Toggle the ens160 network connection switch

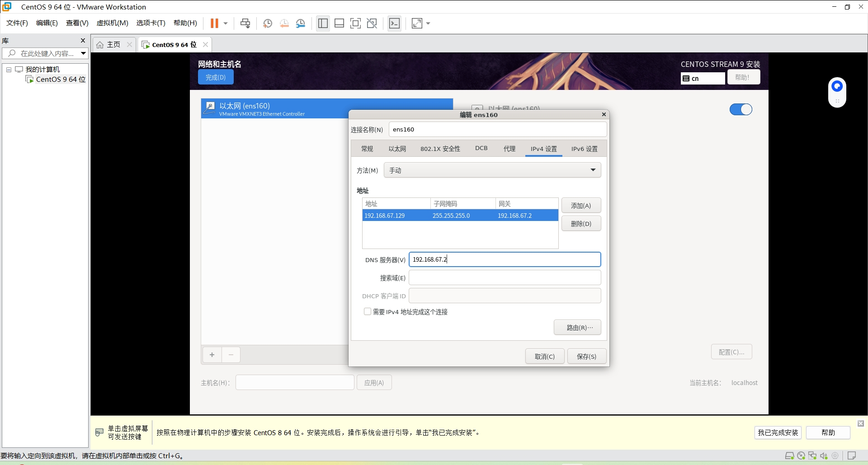(741, 109)
